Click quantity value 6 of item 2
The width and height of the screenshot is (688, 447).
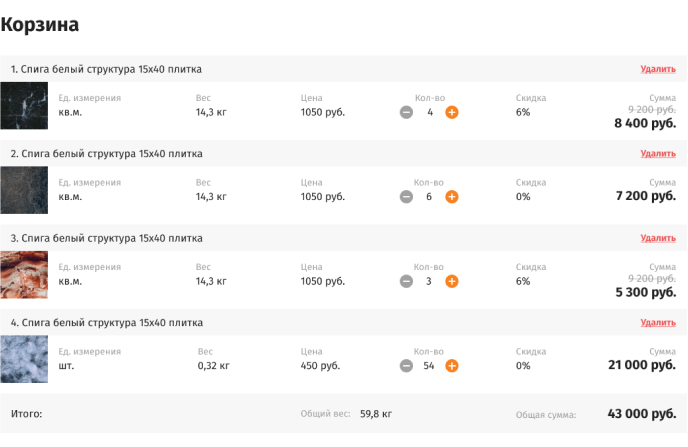point(429,197)
